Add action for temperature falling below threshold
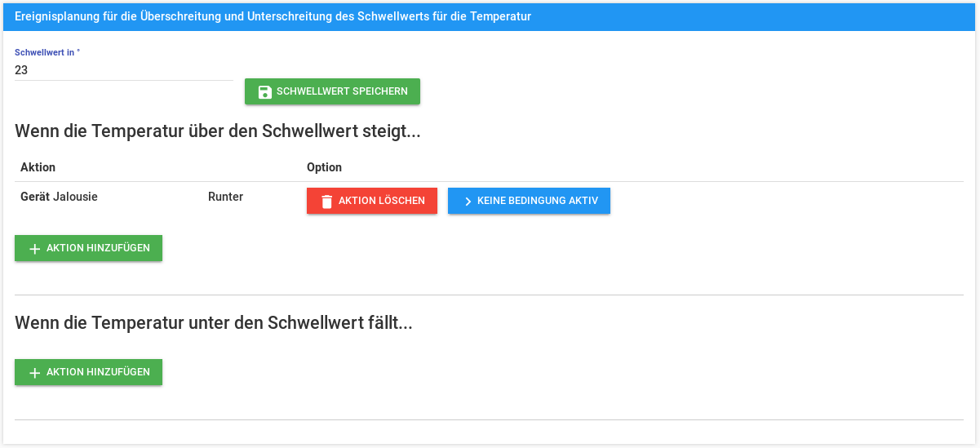Image resolution: width=980 pixels, height=448 pixels. pos(88,372)
